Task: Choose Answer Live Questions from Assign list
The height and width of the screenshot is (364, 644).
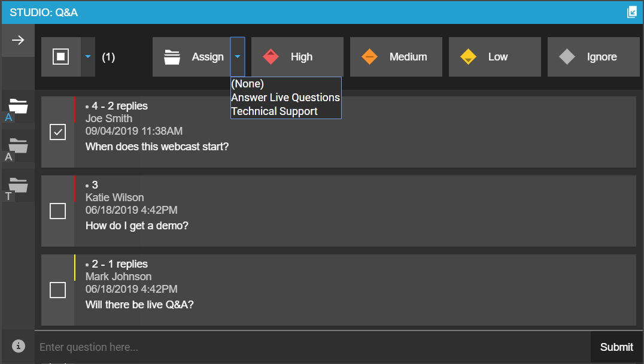Action: 285,98
